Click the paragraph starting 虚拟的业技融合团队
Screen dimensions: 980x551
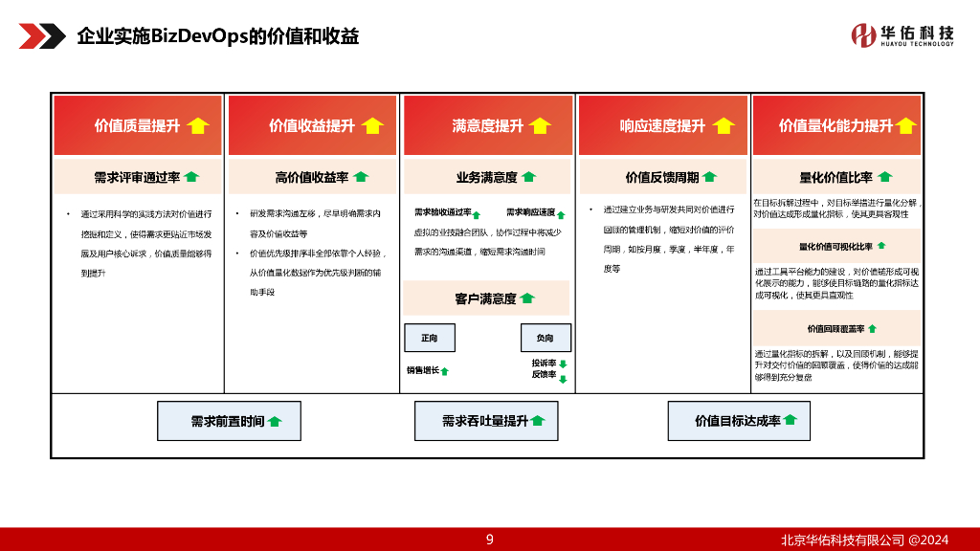pyautogui.click(x=487, y=242)
